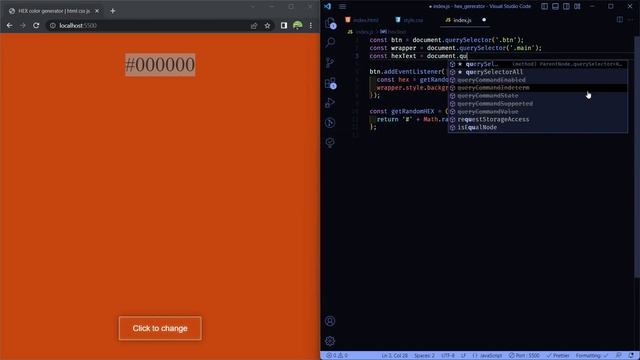Click Spaces: 2 indentation in the status bar
The width and height of the screenshot is (640, 360).
coord(424,356)
